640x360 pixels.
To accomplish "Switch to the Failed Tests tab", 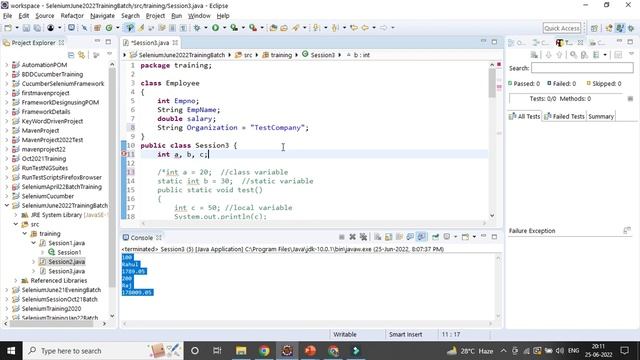I will (564, 116).
